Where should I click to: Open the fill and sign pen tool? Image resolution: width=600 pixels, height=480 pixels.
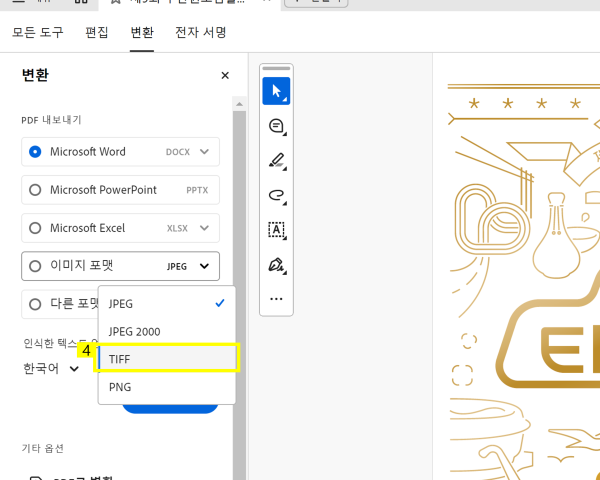(276, 264)
